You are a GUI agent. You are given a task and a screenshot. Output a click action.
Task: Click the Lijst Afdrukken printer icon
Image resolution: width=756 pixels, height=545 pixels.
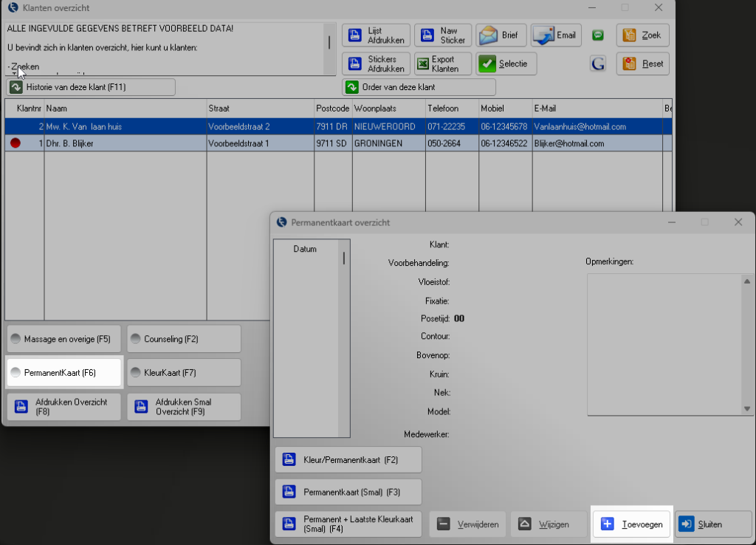click(354, 35)
